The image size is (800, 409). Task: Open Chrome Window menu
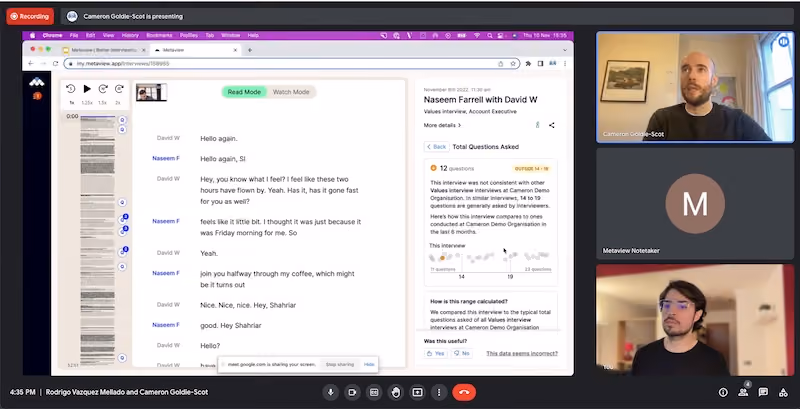coord(231,36)
